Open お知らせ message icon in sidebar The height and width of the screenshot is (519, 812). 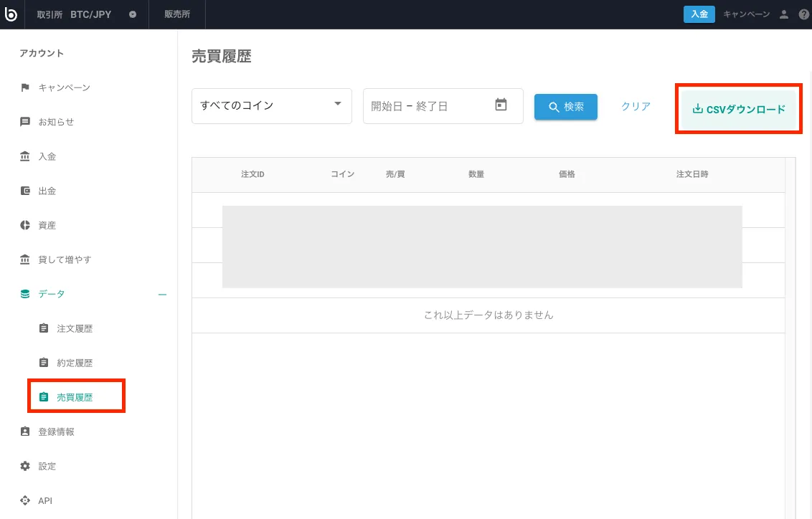(25, 122)
